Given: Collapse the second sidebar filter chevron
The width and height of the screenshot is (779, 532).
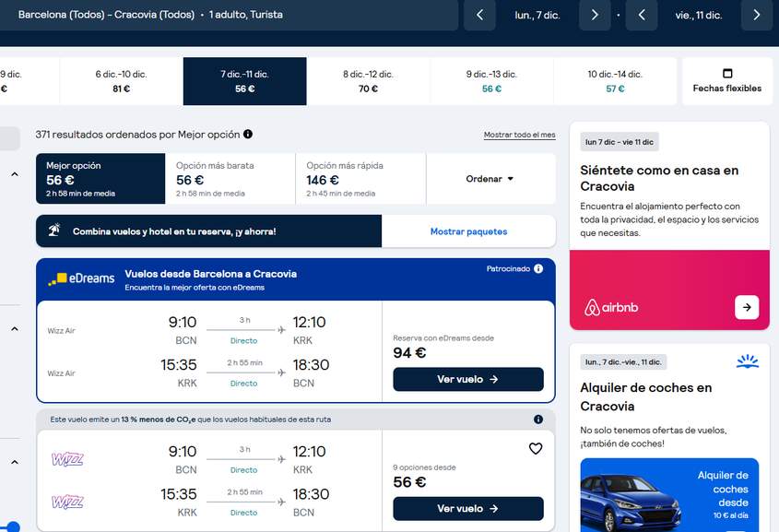Looking at the screenshot, I should (15, 329).
